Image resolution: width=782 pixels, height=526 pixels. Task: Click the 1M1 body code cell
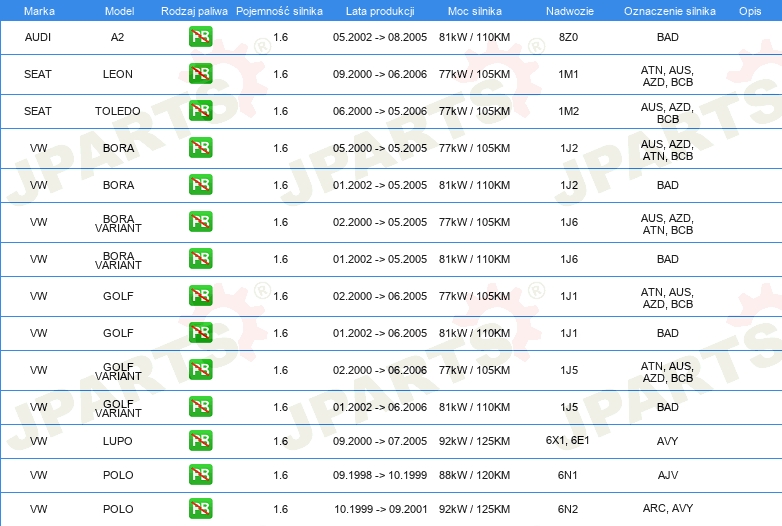569,74
